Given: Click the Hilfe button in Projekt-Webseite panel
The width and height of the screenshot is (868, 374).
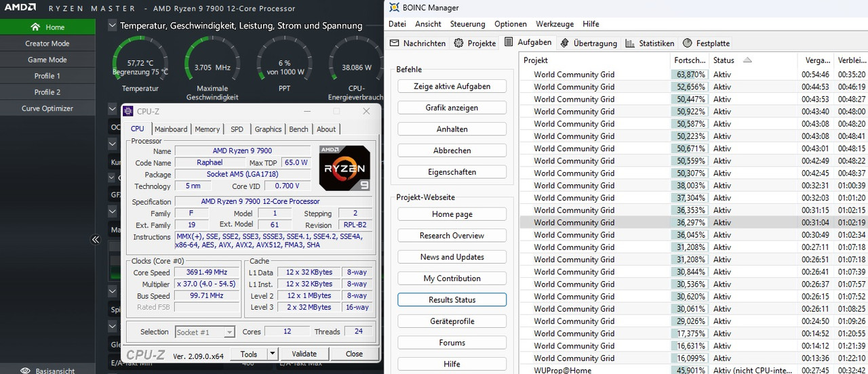Looking at the screenshot, I should (452, 364).
